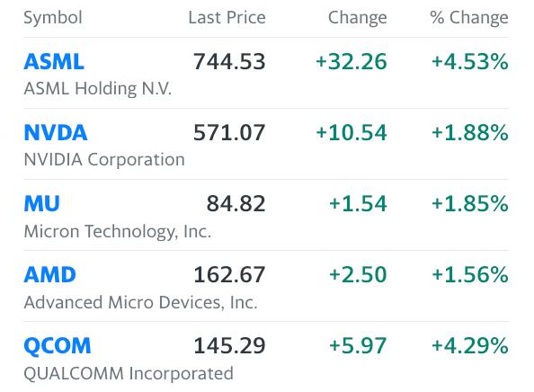Open the ASML ticker link
Screen dimensions: 534x392
tap(54, 62)
